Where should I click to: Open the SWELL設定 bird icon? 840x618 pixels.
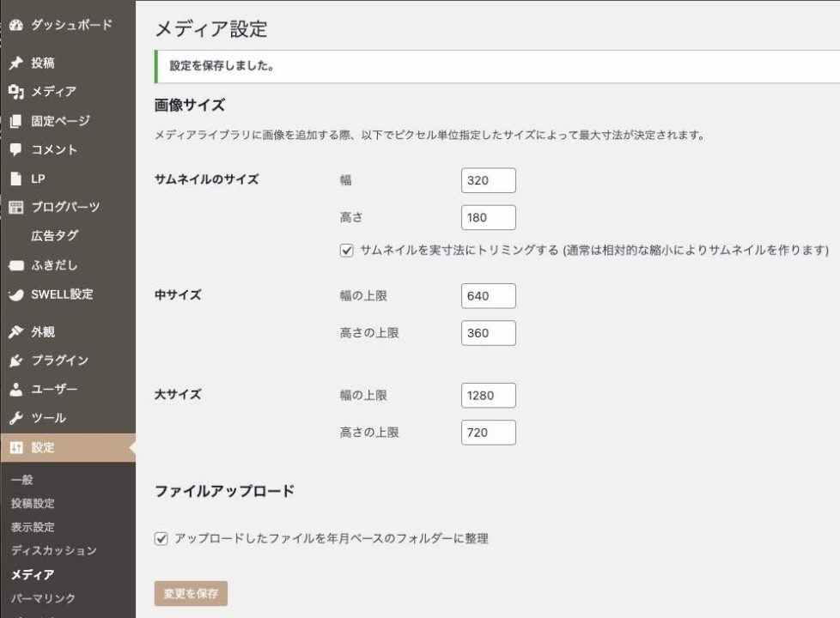(16, 294)
